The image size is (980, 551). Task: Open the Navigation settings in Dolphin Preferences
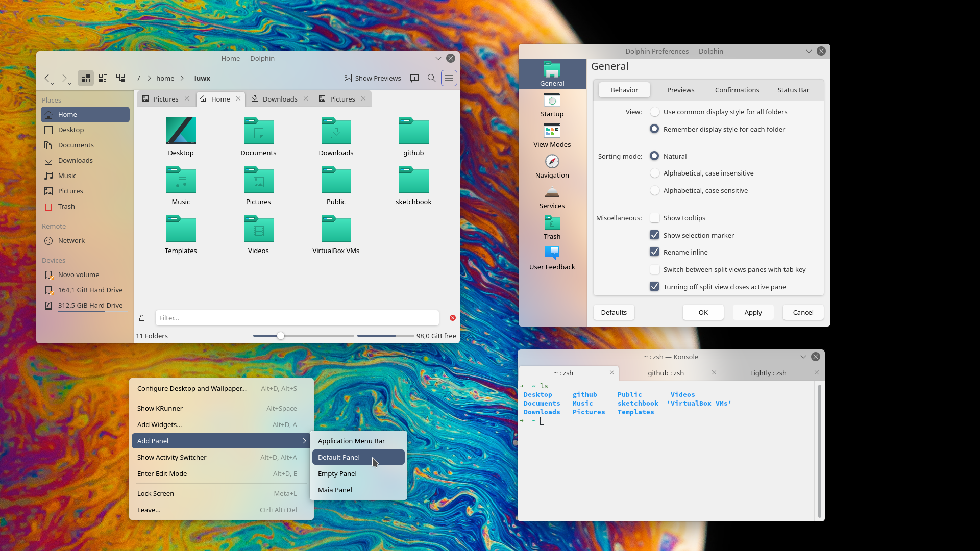pos(552,167)
